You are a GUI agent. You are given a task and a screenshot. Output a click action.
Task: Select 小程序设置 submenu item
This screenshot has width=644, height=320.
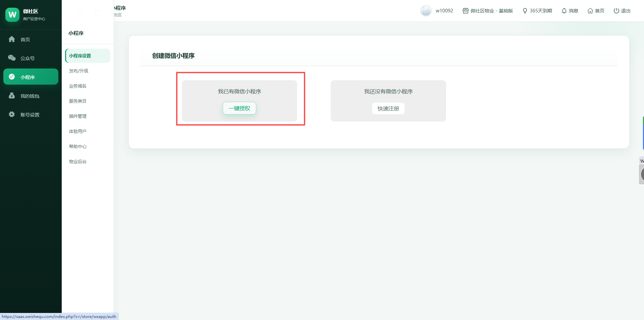(x=88, y=56)
